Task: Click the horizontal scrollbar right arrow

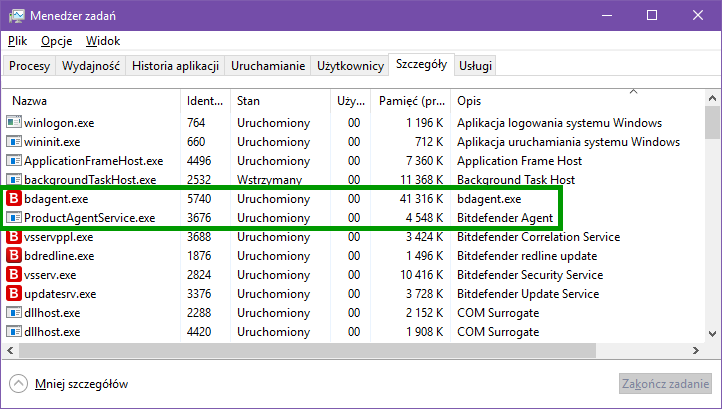Action: point(696,351)
